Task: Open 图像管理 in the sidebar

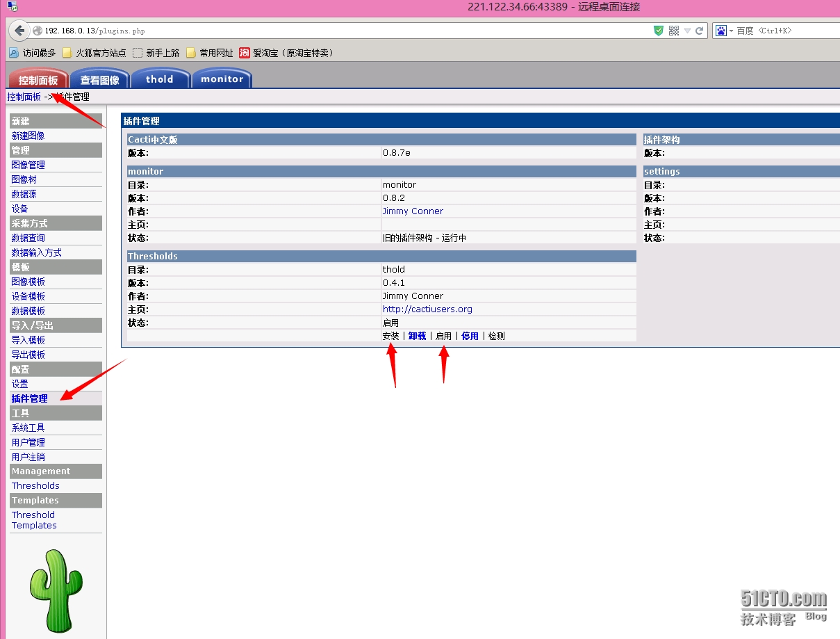Action: pyautogui.click(x=28, y=165)
